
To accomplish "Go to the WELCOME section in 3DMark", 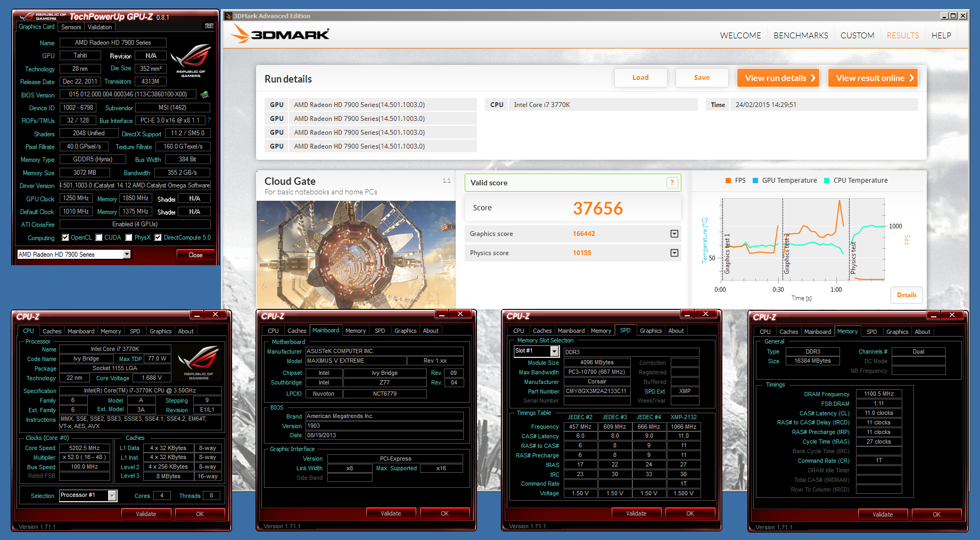I will tap(740, 36).
